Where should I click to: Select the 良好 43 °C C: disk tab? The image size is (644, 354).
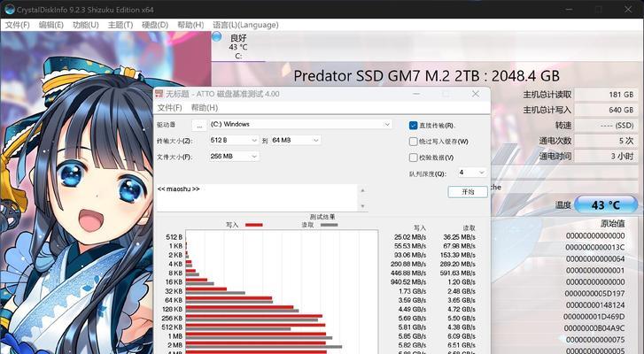pos(238,46)
